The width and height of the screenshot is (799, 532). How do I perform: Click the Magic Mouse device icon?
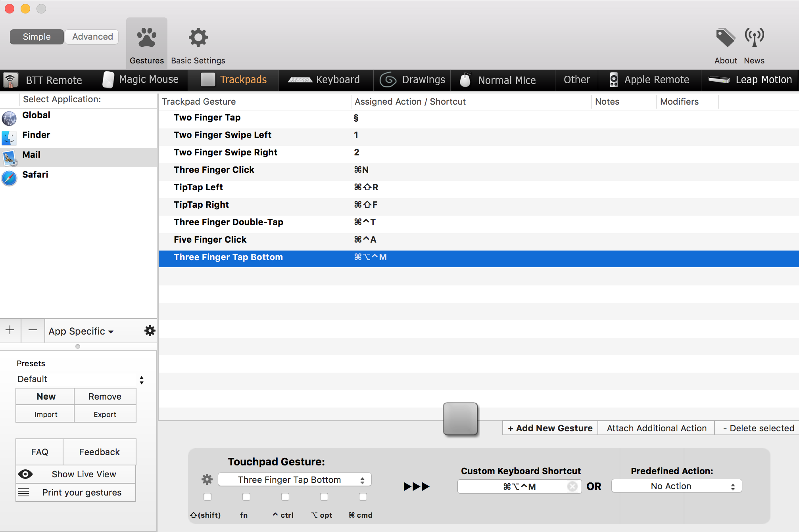pyautogui.click(x=108, y=80)
